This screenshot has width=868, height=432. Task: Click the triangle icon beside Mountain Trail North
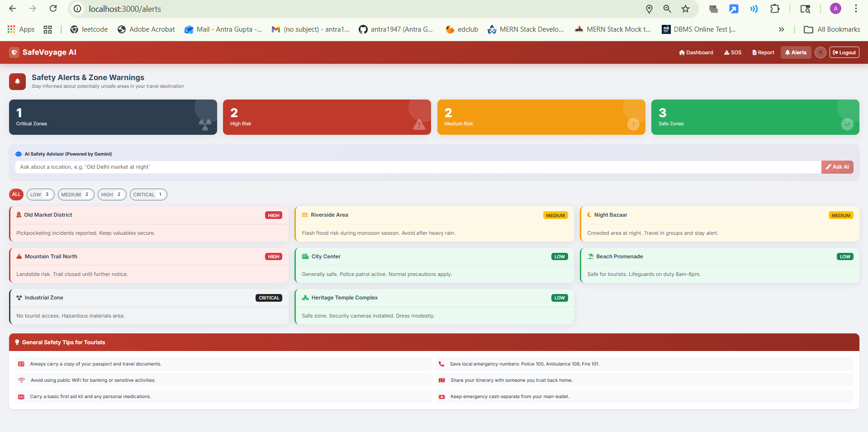pos(19,256)
